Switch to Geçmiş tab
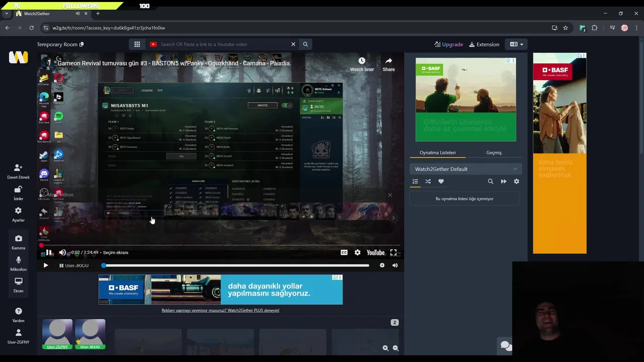 click(x=494, y=152)
